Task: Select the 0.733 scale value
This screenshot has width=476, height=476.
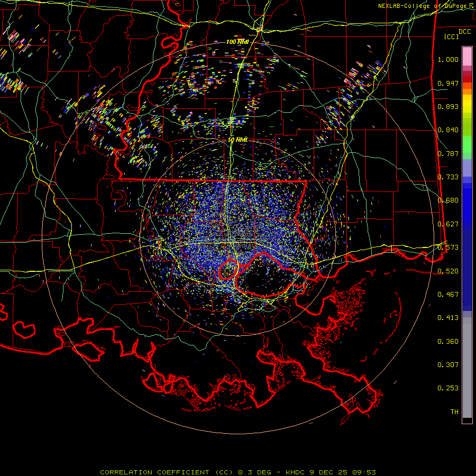Action: pos(448,177)
